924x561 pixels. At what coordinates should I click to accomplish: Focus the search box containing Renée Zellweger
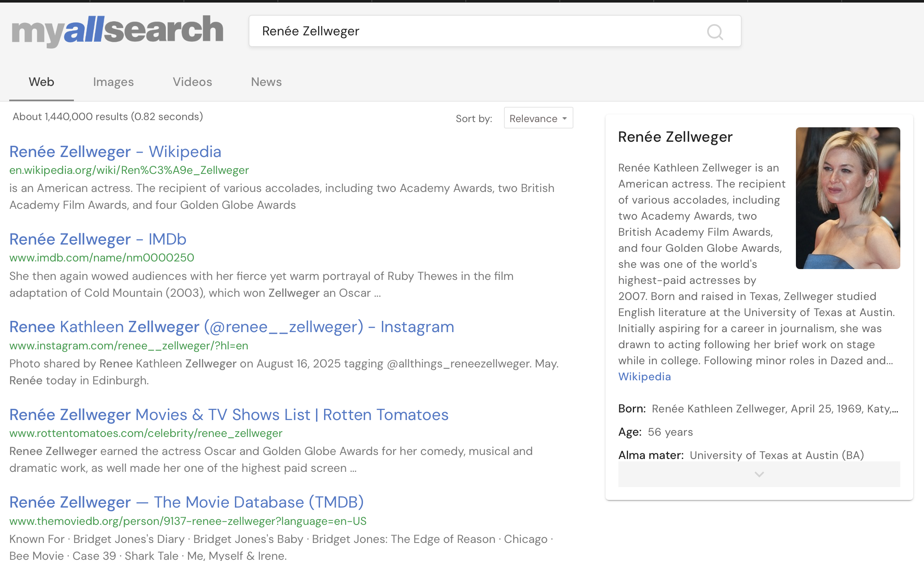click(495, 31)
